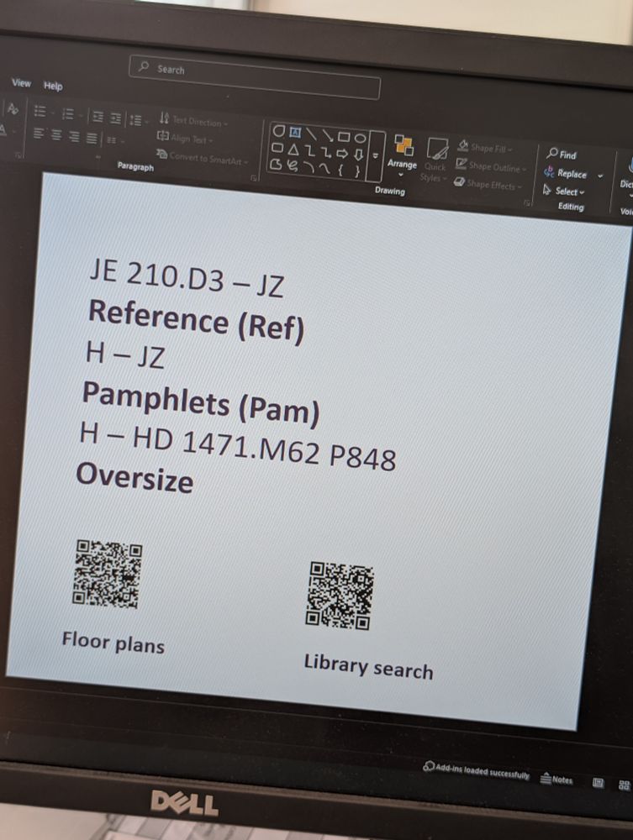633x840 pixels.
Task: Select the Scribble shape tool
Action: (292, 165)
